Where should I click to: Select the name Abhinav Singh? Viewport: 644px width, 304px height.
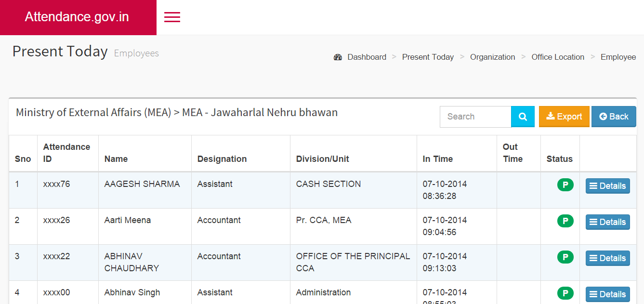click(132, 292)
